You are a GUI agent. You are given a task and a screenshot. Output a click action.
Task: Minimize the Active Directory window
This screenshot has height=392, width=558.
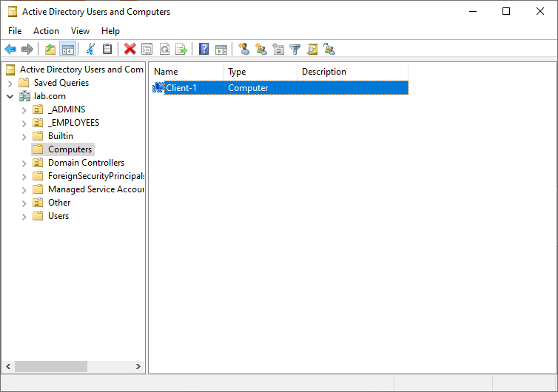pyautogui.click(x=473, y=11)
